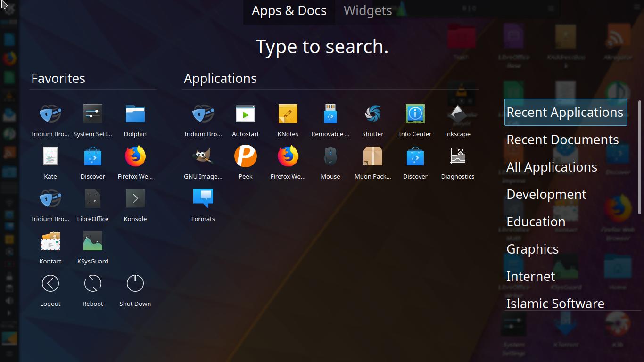Open the Recent Documents category
The height and width of the screenshot is (362, 644).
[562, 139]
